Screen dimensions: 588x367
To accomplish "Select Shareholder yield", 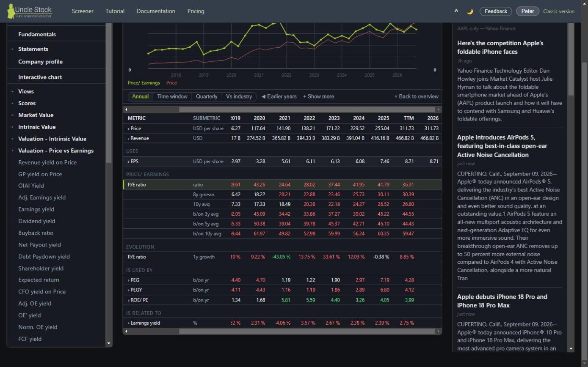I will pyautogui.click(x=41, y=268).
